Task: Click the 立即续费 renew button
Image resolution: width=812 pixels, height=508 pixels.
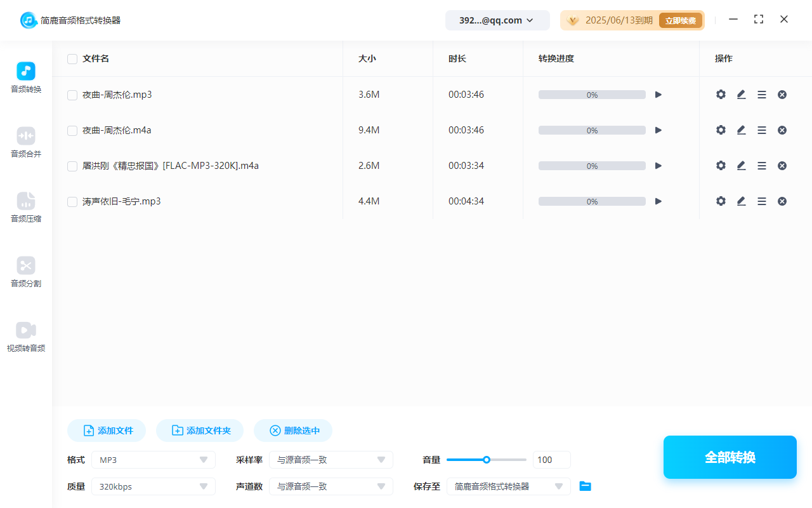Action: (681, 20)
